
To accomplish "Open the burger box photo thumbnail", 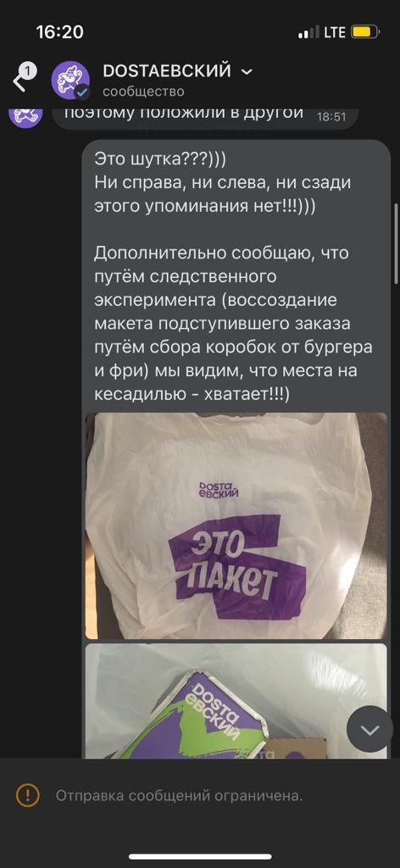I will tap(236, 700).
